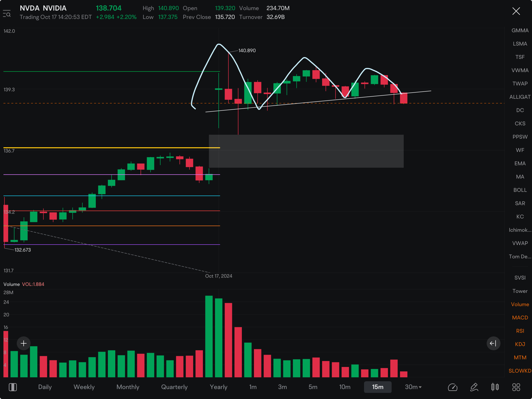Close the full-screen chart view

(516, 11)
